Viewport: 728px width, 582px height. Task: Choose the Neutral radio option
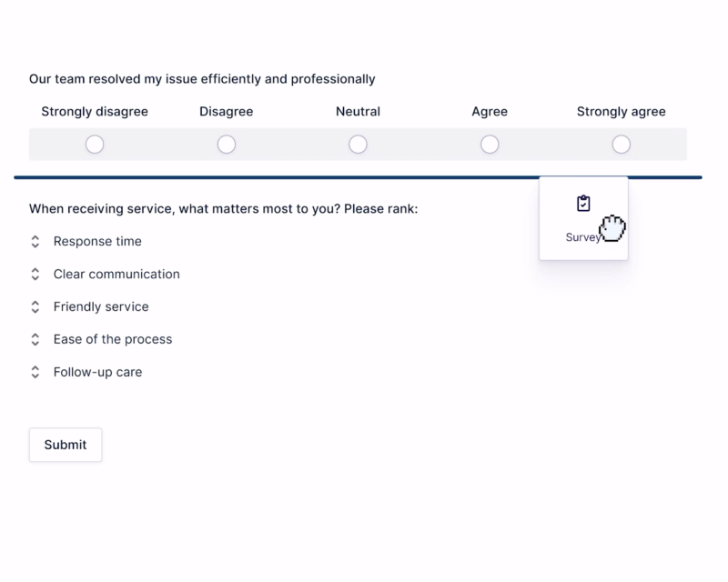359,145
